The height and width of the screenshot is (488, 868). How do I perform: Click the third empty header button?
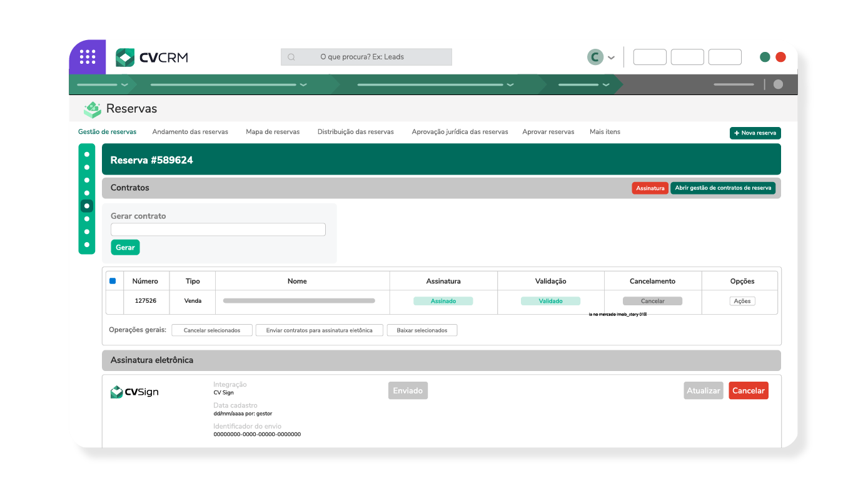point(725,57)
